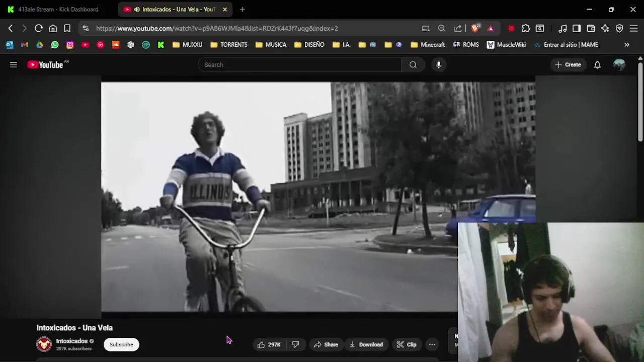Open the Outlook bookmark icon
Image resolution: width=644 pixels, height=362 pixels.
[10, 45]
